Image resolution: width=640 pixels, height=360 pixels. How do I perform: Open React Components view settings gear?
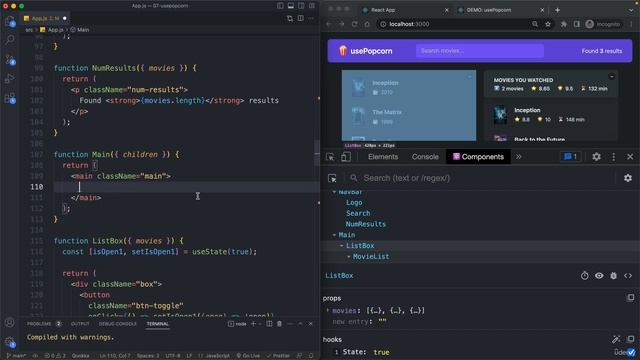point(628,178)
